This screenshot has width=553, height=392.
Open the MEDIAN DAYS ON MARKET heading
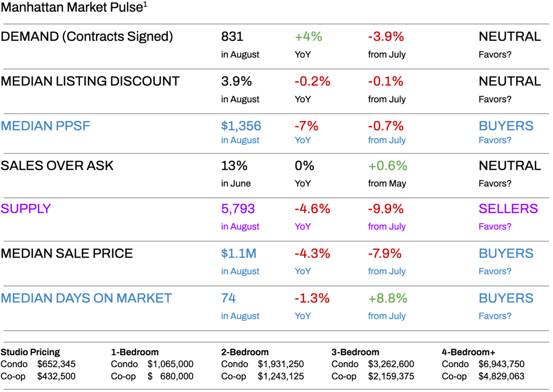pyautogui.click(x=86, y=298)
